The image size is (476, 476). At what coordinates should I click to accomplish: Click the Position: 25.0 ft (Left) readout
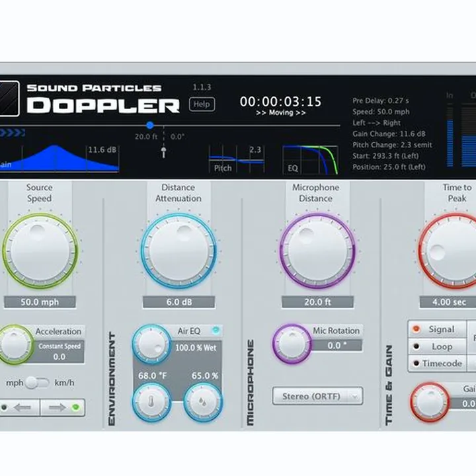click(389, 167)
